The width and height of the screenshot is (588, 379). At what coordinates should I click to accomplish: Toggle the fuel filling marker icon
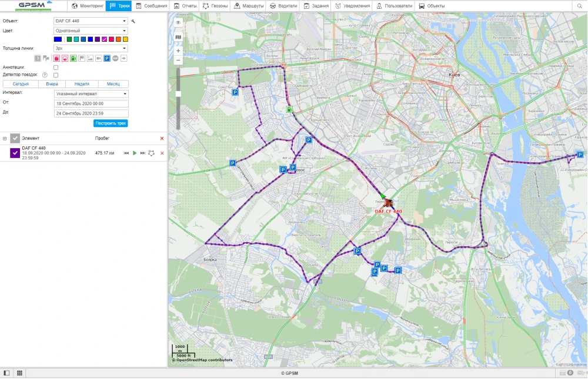coord(73,58)
